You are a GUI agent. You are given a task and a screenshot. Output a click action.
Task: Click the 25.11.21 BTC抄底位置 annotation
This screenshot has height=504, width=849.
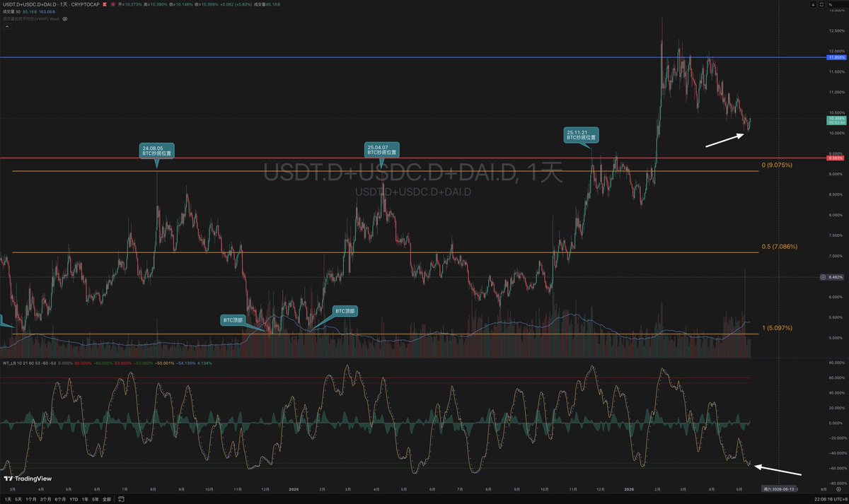point(581,135)
